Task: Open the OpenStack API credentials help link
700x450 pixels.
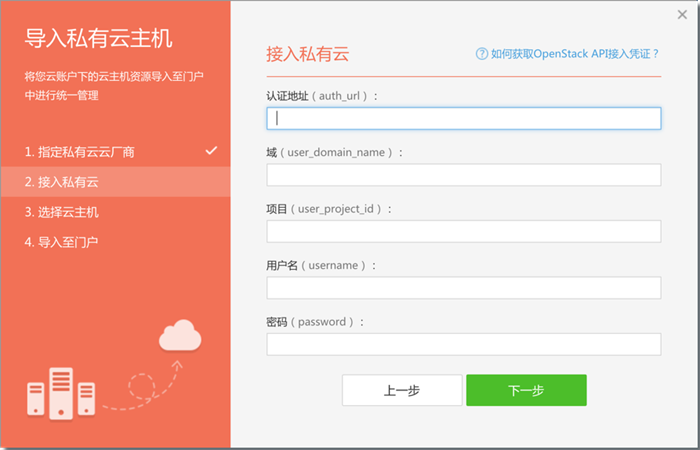Action: (575, 54)
